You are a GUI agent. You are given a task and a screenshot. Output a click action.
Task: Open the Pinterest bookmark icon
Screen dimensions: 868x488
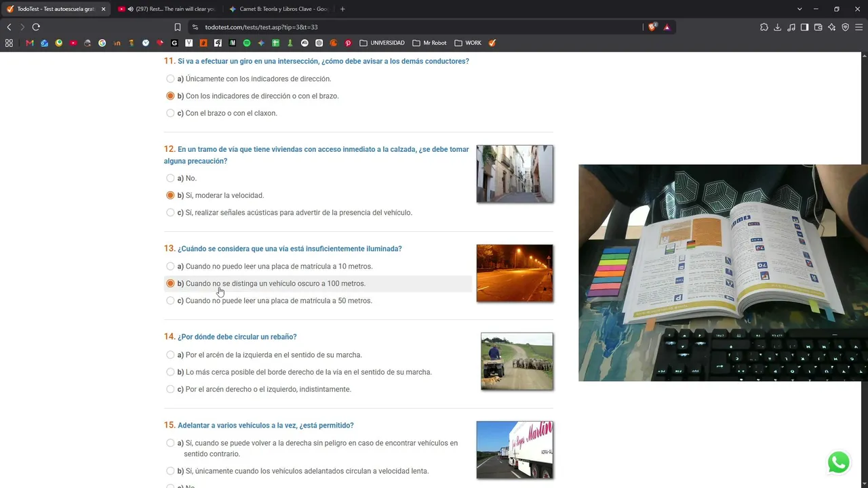click(348, 43)
